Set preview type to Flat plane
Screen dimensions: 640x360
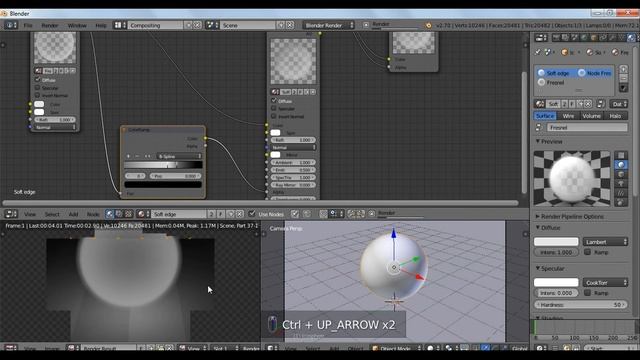point(621,156)
